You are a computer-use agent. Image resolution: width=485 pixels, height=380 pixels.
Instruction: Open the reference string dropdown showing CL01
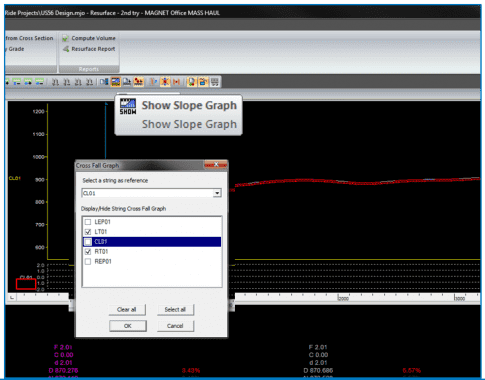(217, 193)
